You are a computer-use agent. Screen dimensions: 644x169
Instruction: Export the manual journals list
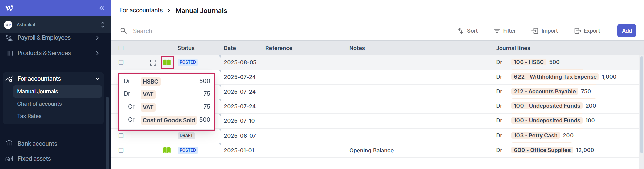pyautogui.click(x=587, y=31)
